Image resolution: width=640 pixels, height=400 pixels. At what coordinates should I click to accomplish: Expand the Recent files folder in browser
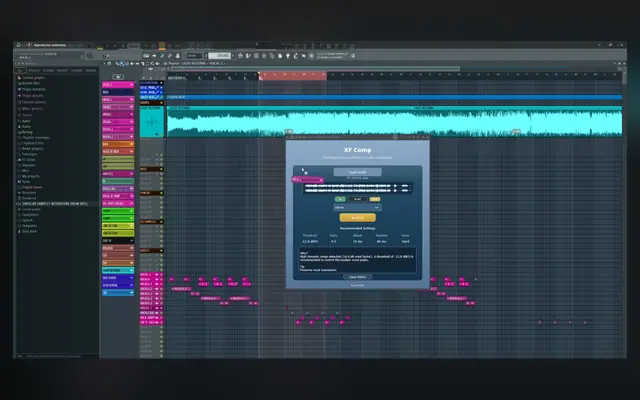pyautogui.click(x=29, y=83)
